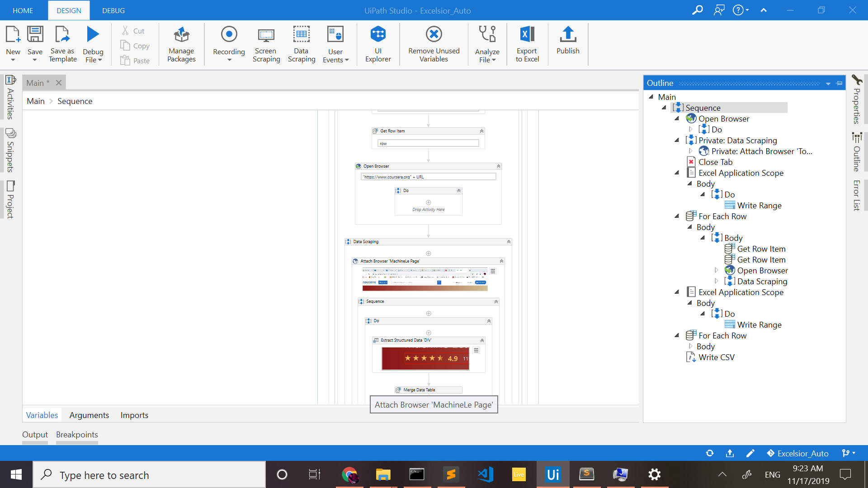Open the UiPath app in the taskbar
This screenshot has height=488, width=868.
pyautogui.click(x=553, y=474)
